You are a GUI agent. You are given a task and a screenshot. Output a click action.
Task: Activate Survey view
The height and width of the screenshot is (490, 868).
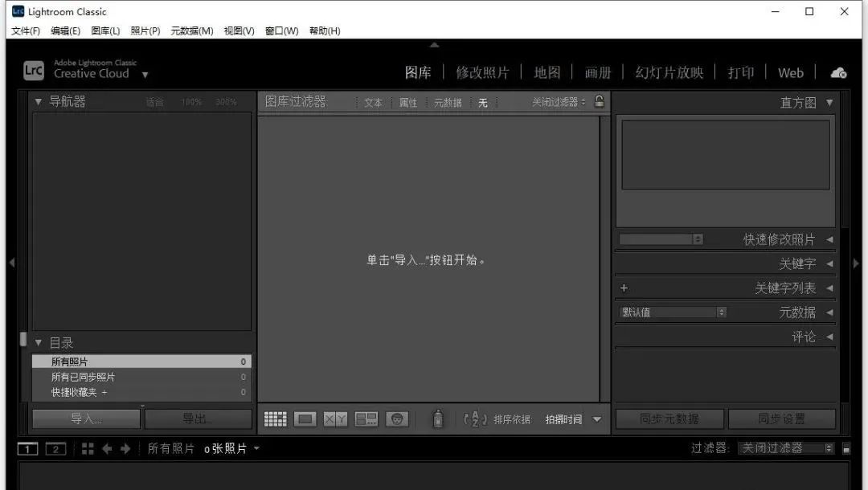coord(366,419)
